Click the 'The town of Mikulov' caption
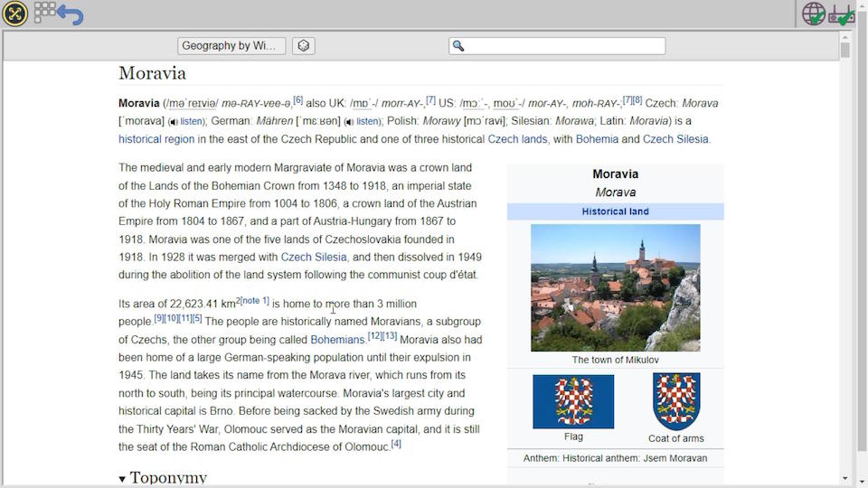The image size is (868, 488). pos(615,361)
